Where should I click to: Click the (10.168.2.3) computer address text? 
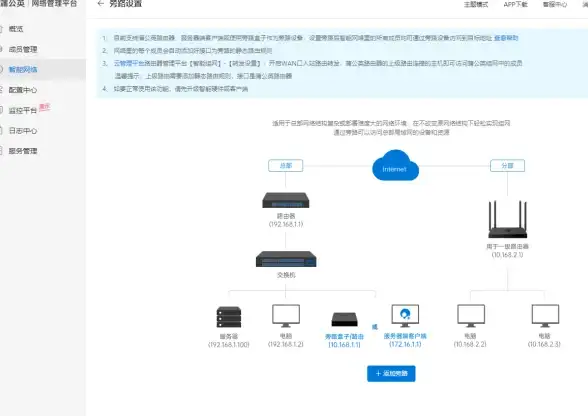click(544, 344)
